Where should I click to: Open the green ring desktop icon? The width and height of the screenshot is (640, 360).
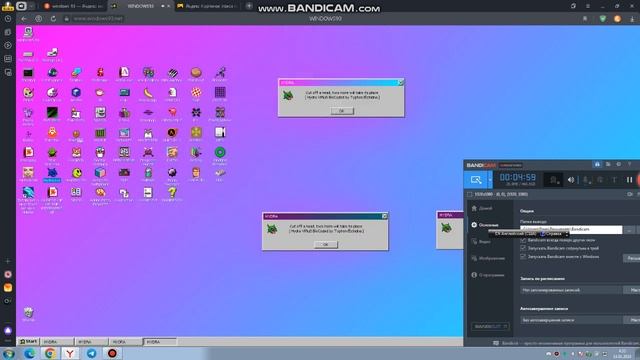tap(220, 152)
